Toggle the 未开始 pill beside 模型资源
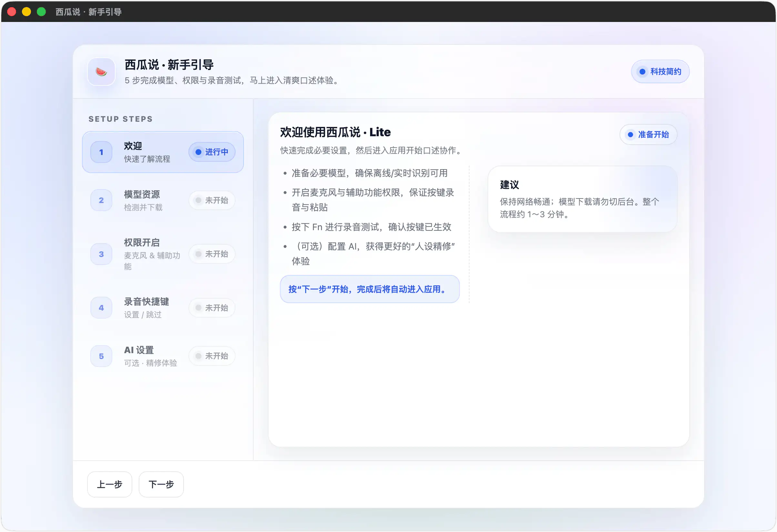The width and height of the screenshot is (777, 532). (212, 200)
